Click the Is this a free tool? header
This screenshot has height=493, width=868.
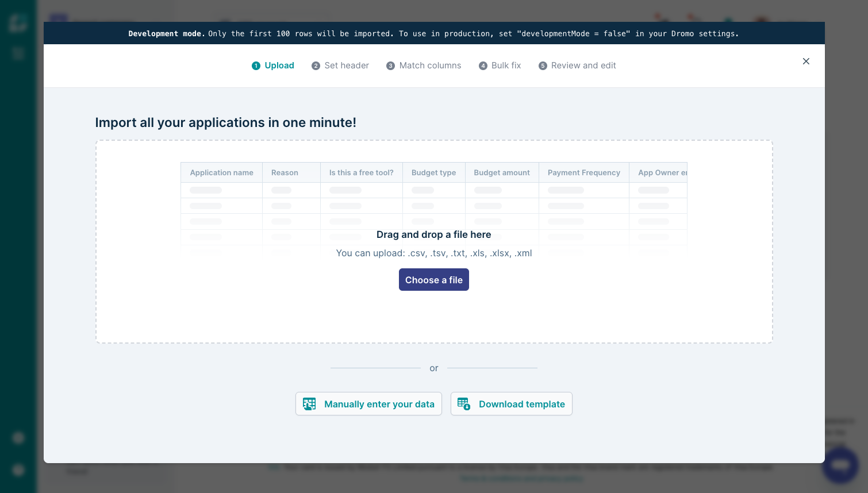[x=362, y=172]
